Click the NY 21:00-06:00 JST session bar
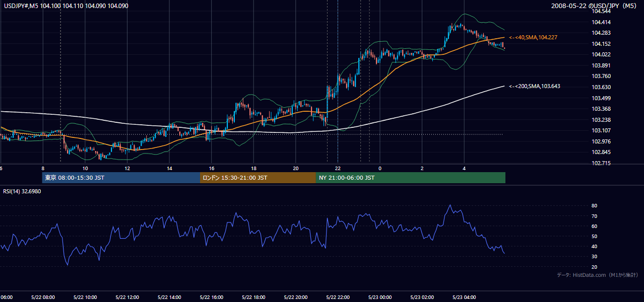This screenshot has width=644, height=302. 411,178
